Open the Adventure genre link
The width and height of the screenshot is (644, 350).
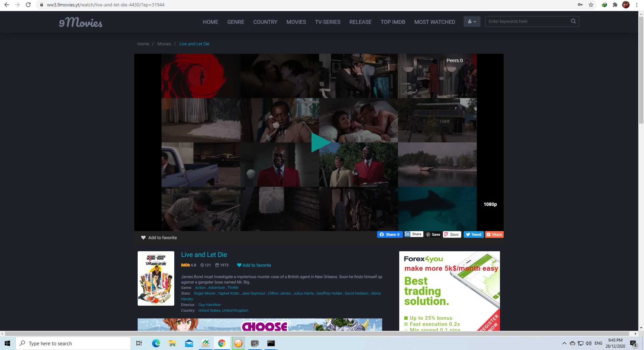217,288
